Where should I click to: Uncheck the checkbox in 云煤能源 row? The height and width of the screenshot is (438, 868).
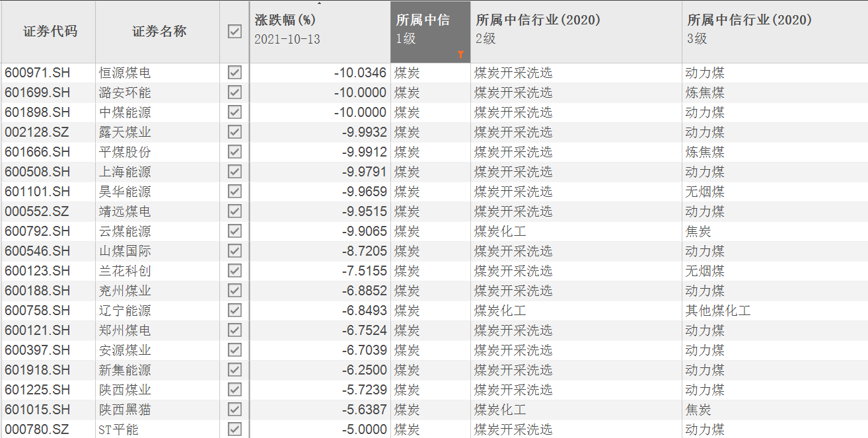tap(235, 231)
